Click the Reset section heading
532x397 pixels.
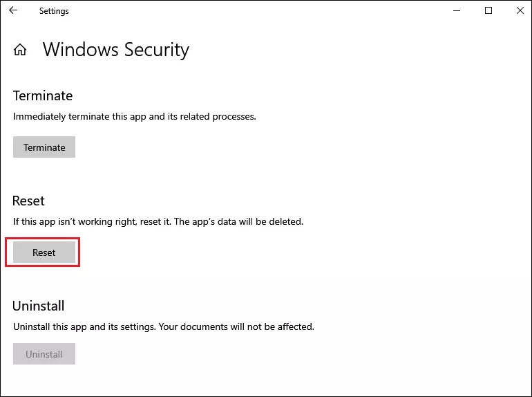coord(28,201)
